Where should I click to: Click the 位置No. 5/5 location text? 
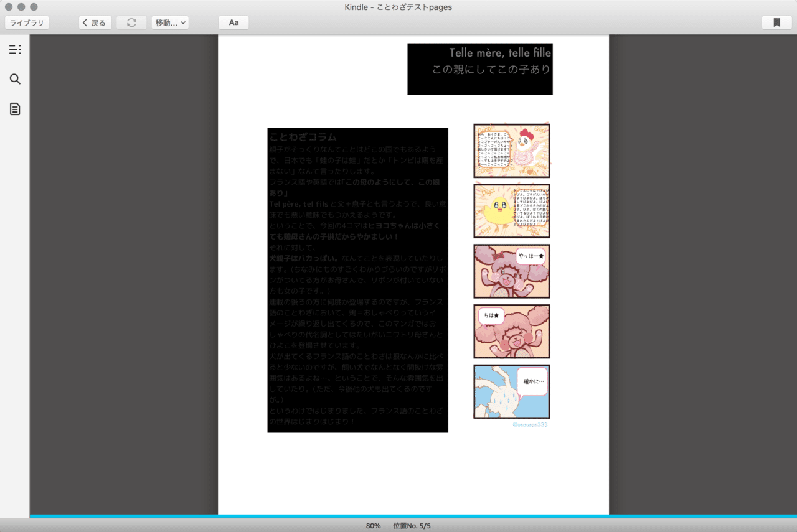point(412,526)
